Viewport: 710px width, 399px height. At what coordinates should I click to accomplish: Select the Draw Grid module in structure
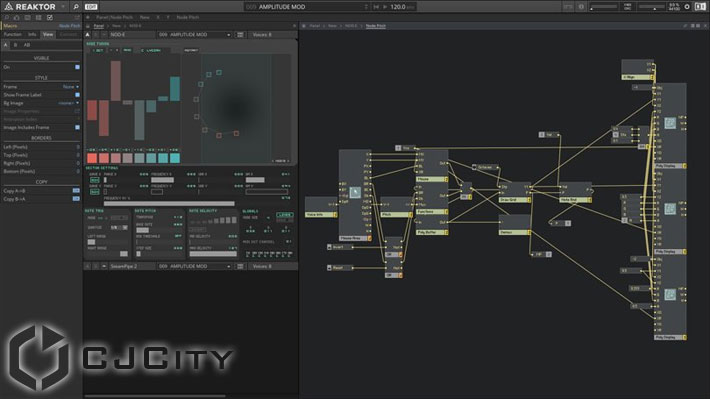pyautogui.click(x=514, y=192)
